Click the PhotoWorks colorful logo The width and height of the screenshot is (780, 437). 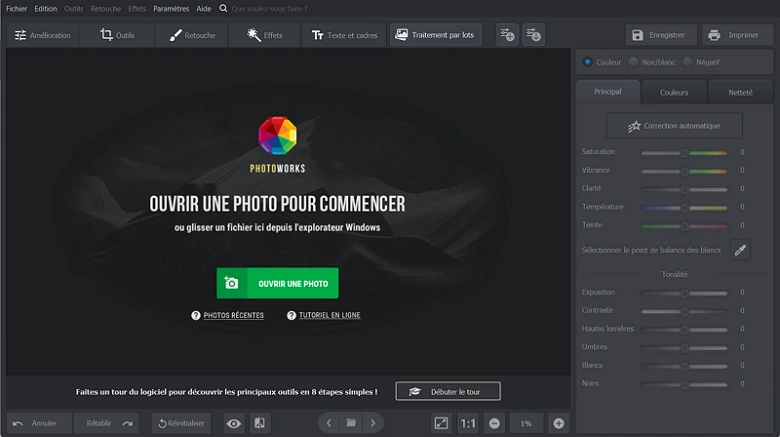coord(278,135)
